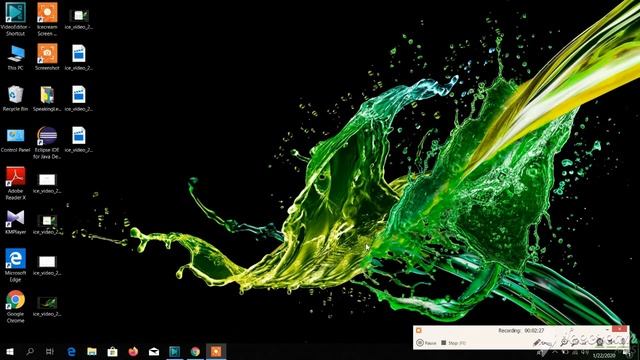This screenshot has height=360, width=640.
Task: Open the Windows Start menu
Action: pos(10,351)
